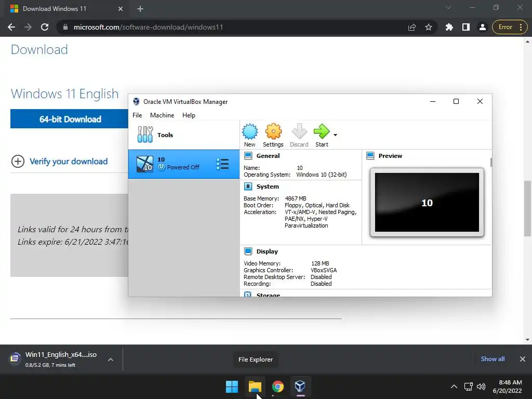Start the VM with green arrow
This screenshot has height=399, width=532.
tap(322, 135)
